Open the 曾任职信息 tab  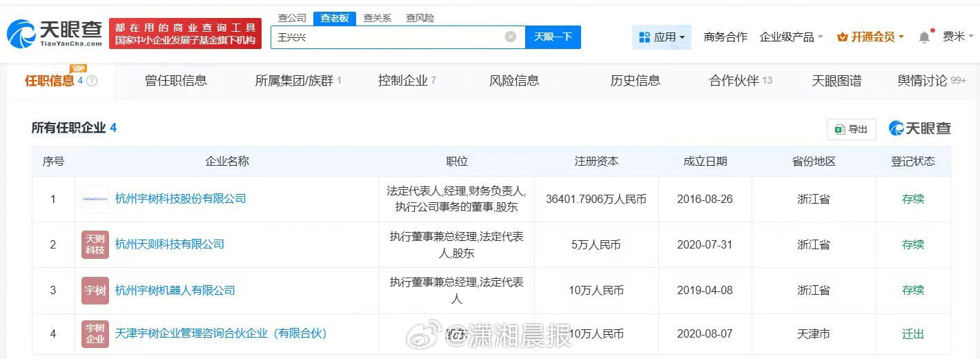176,81
